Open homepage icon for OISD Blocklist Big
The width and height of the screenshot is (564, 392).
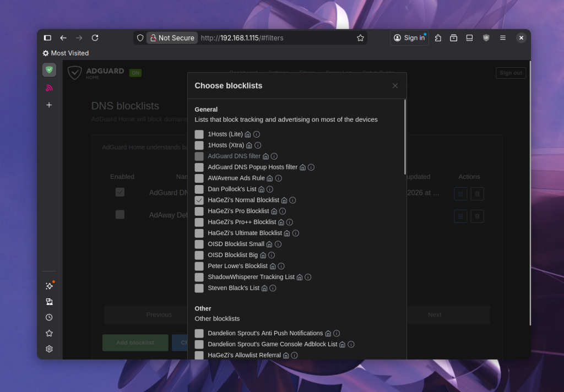[x=263, y=255]
